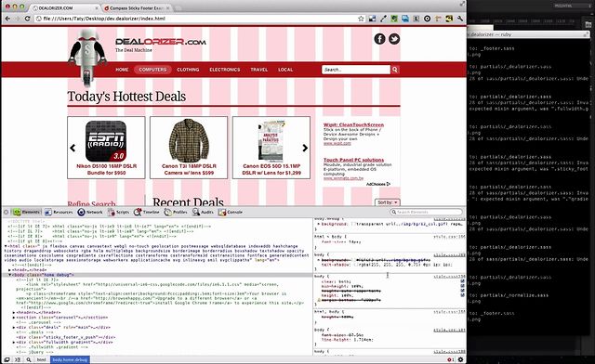Open the Scripts panel in DevTools
Image resolution: width=595 pixels, height=364 pixels.
point(118,212)
